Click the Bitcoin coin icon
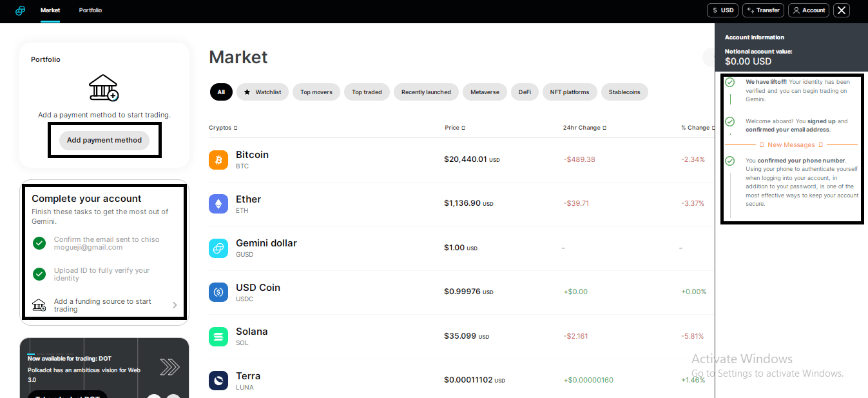Viewport: 868px width, 398px height. [218, 160]
